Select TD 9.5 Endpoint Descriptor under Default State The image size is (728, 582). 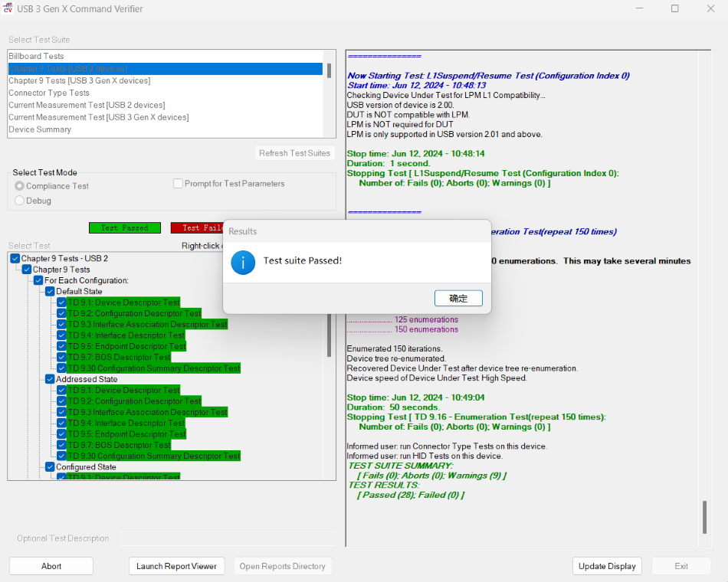pos(126,346)
